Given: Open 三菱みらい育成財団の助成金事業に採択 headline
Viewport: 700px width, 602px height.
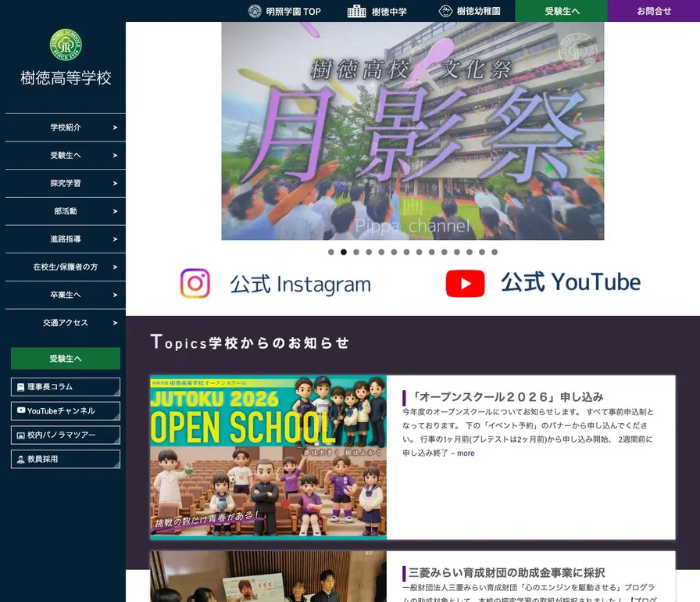Looking at the screenshot, I should pos(507,572).
